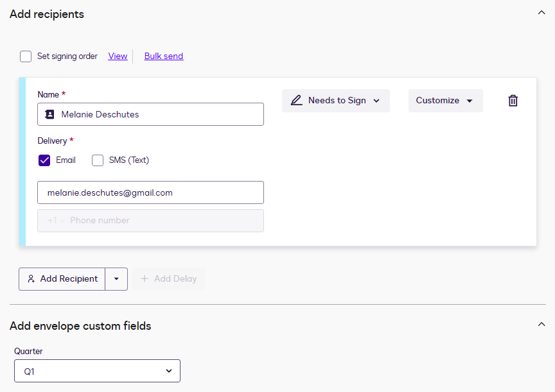Expand the Add Recipient arrow options
The image size is (555, 392).
116,279
